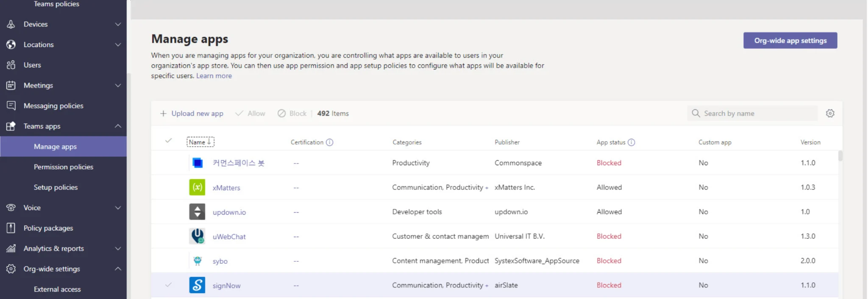Click the uWebChat app icon

click(x=197, y=236)
